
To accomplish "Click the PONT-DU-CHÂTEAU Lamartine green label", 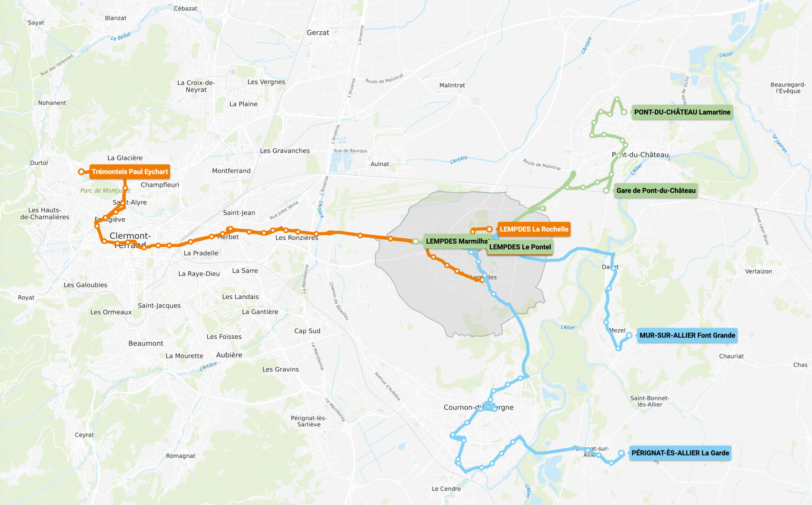I will [x=682, y=112].
